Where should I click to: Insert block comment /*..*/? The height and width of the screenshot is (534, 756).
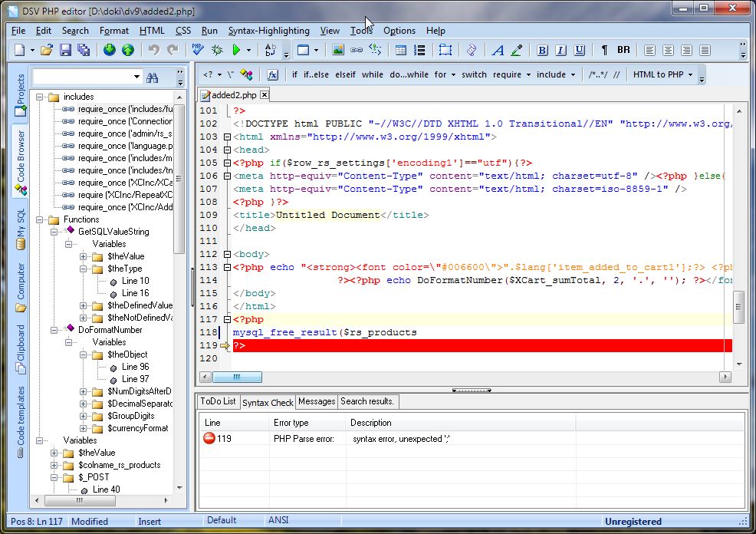click(598, 74)
